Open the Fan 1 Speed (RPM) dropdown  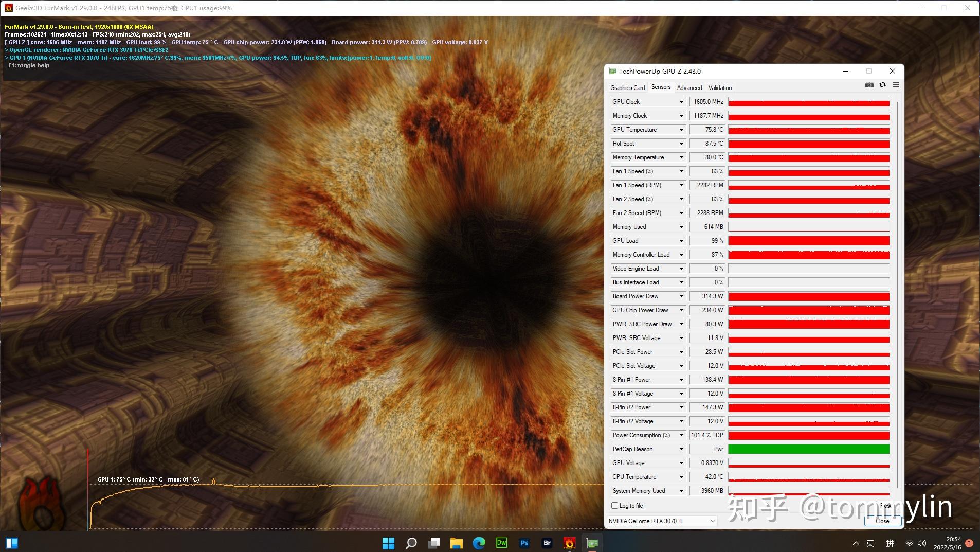pyautogui.click(x=681, y=185)
